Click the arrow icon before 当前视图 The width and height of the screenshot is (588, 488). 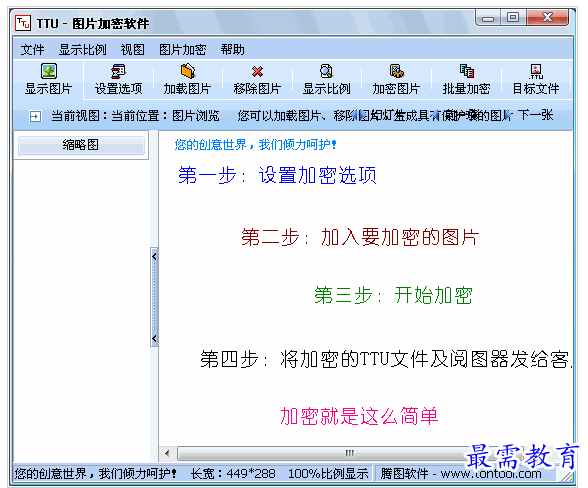pos(35,116)
